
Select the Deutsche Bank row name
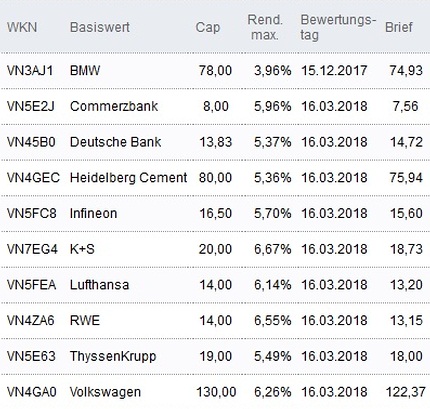click(x=116, y=142)
